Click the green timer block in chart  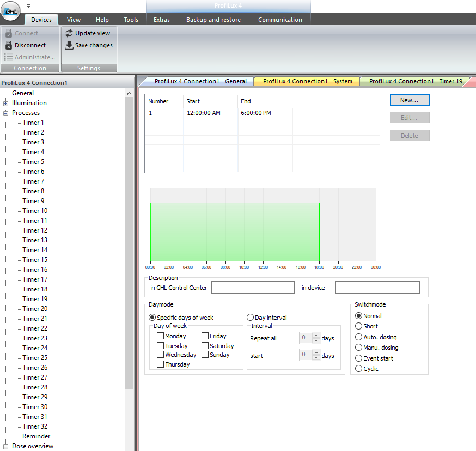(235, 232)
